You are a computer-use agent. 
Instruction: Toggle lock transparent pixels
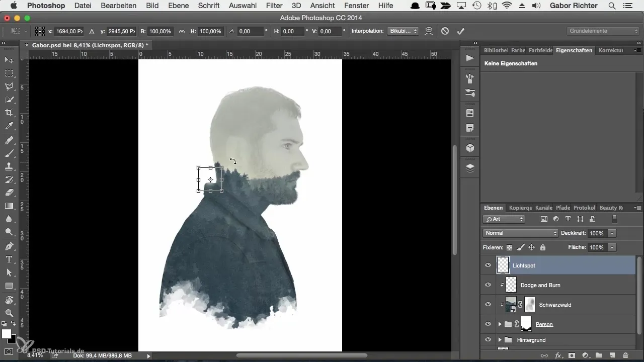click(509, 247)
